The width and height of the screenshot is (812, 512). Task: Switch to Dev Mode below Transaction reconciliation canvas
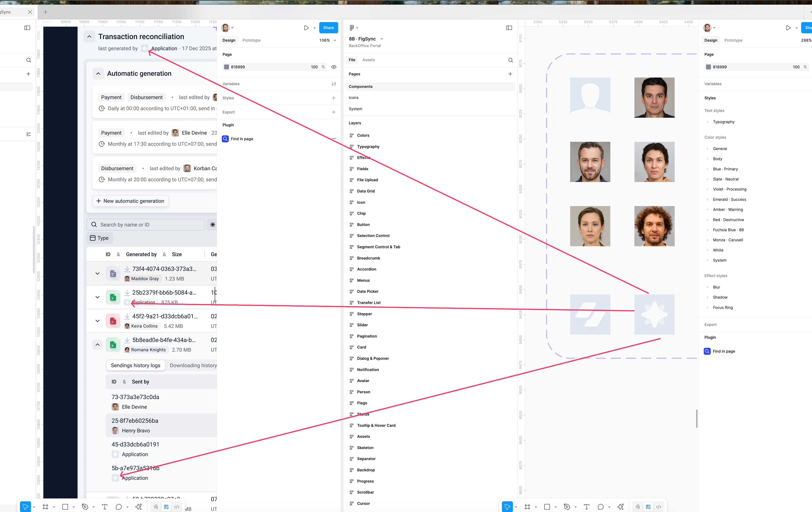click(x=177, y=507)
